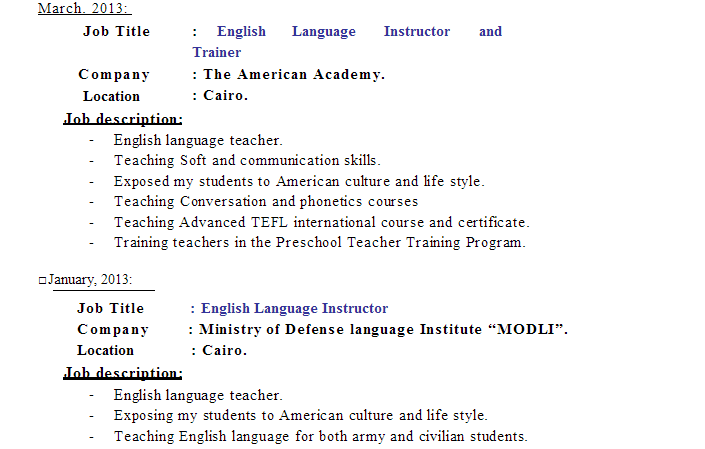This screenshot has height=449, width=705.
Task: Click the "Job description:" heading under March entry
Action: [x=123, y=119]
